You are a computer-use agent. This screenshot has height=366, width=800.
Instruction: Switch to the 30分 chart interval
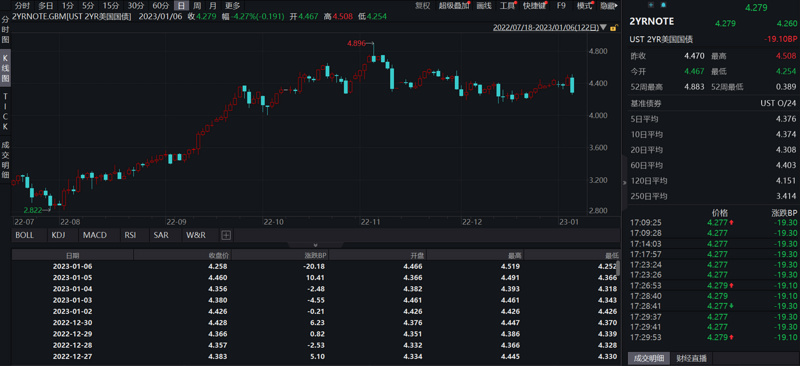(x=136, y=6)
